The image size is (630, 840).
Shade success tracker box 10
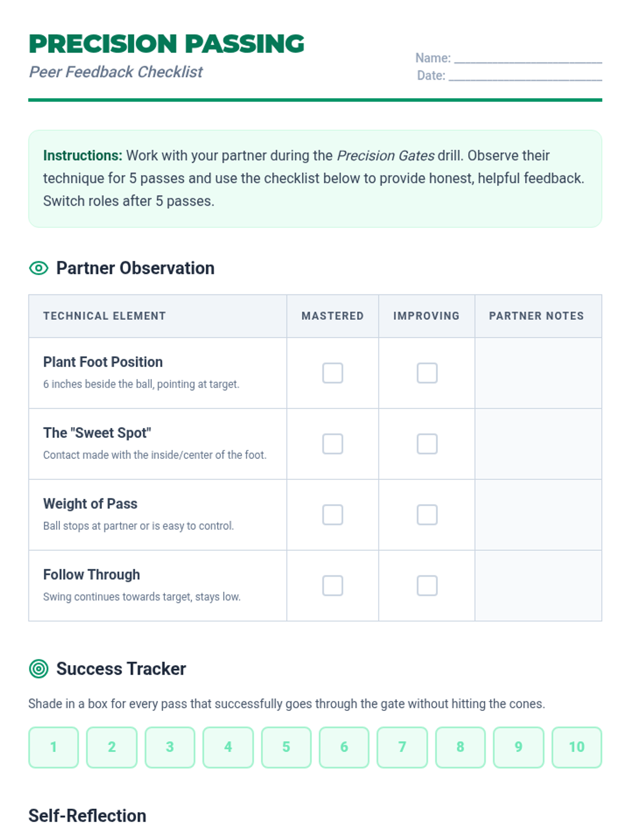576,747
